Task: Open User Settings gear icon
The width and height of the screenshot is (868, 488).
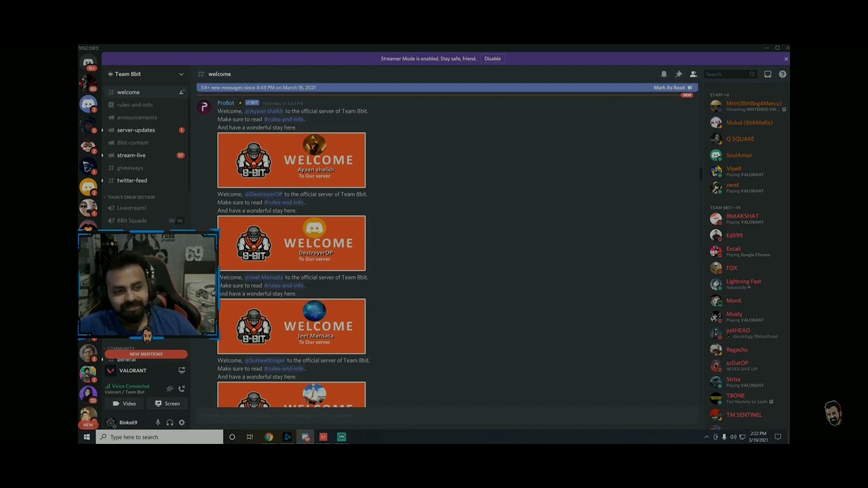Action: point(181,423)
